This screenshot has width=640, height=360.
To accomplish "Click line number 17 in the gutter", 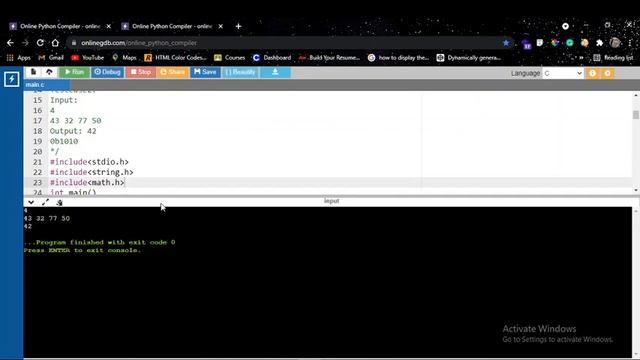I will 38,121.
